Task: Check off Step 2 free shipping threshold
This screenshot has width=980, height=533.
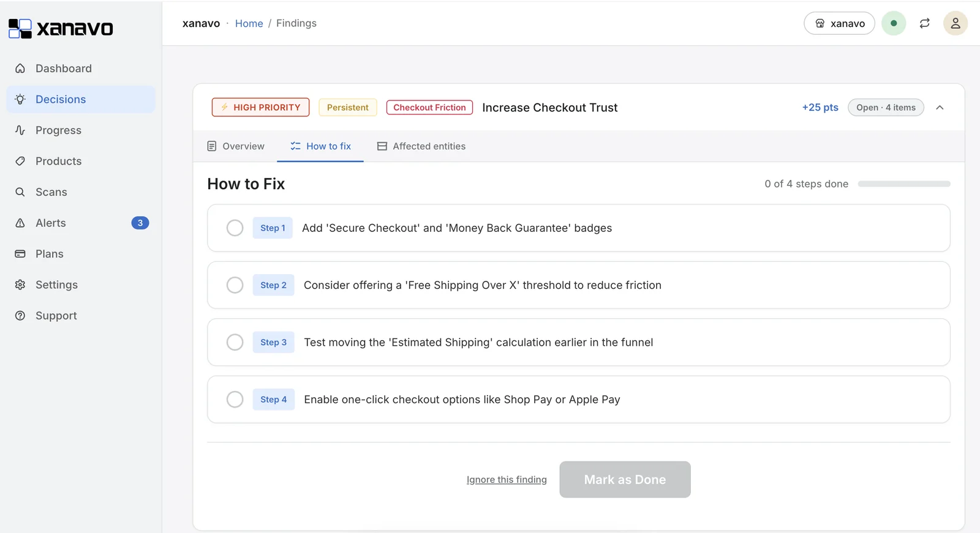Action: (235, 285)
